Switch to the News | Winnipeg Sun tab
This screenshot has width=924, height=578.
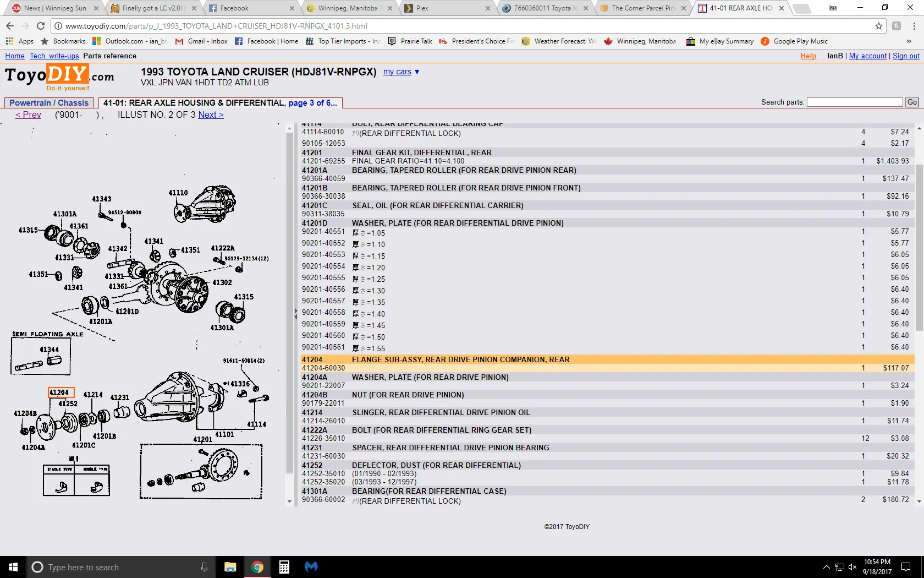point(55,8)
